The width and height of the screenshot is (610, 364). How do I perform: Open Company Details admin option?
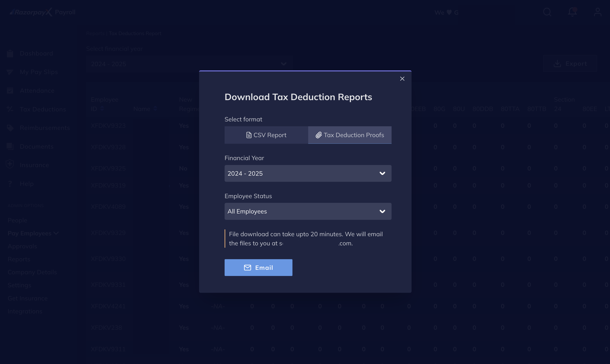[32, 272]
